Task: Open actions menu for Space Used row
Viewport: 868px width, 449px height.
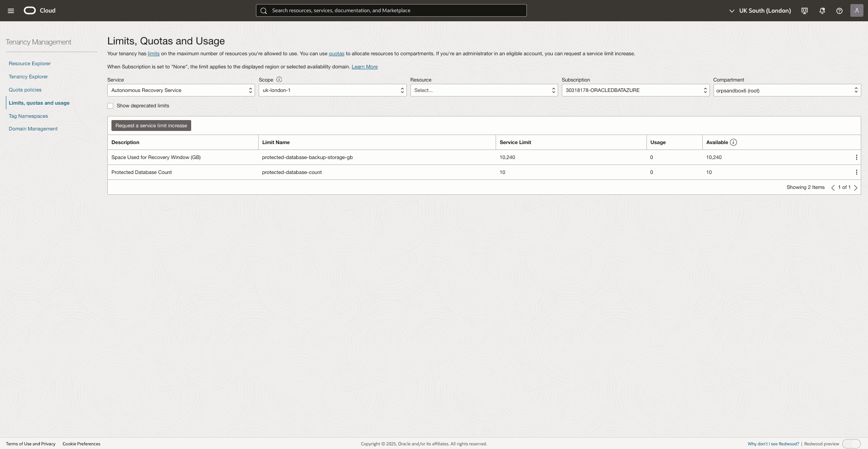Action: (856, 157)
